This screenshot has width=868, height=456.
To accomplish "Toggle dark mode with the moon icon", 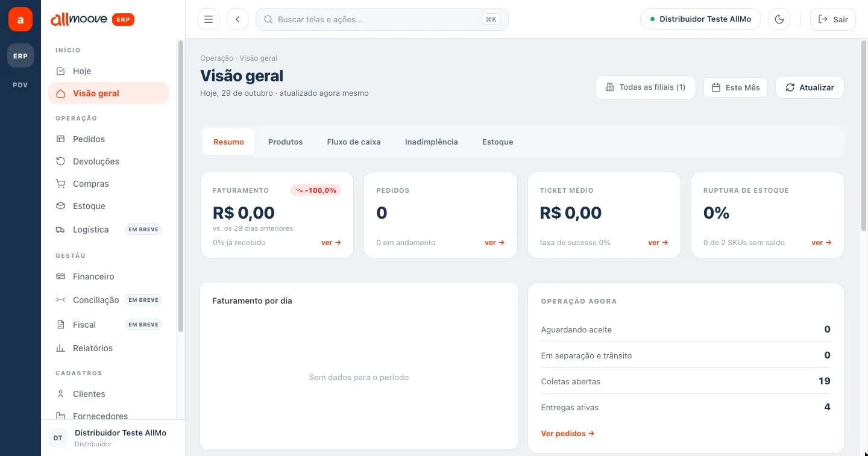I will (x=779, y=19).
